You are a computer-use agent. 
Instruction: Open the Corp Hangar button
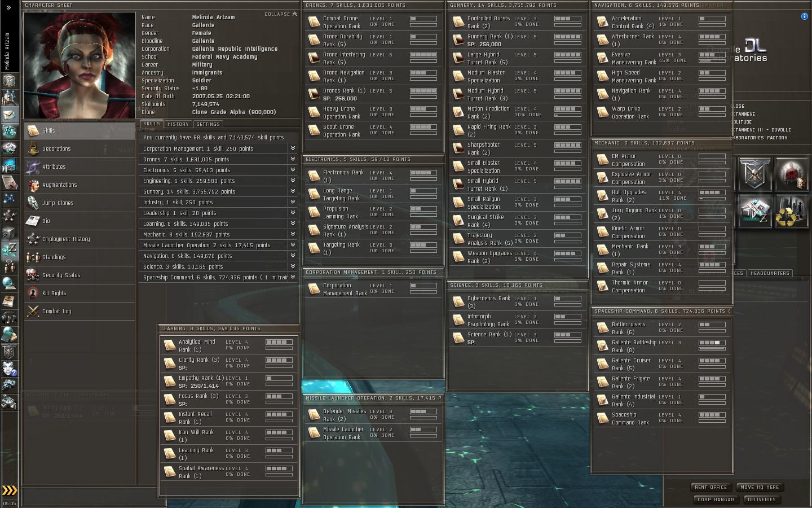[x=716, y=500]
